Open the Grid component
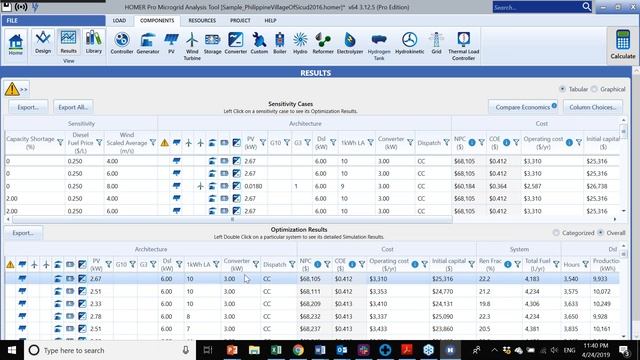 (x=436, y=43)
